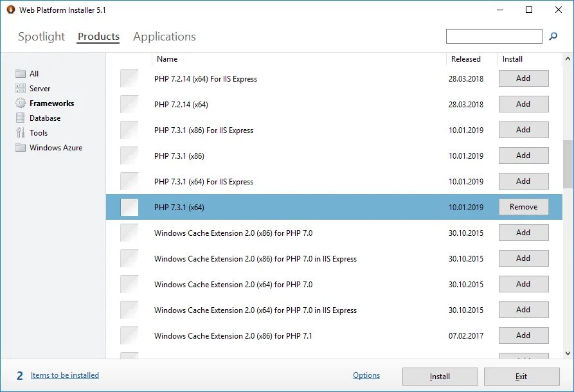Click the count 2 of items to install
The height and width of the screenshot is (392, 574).
[x=20, y=375]
